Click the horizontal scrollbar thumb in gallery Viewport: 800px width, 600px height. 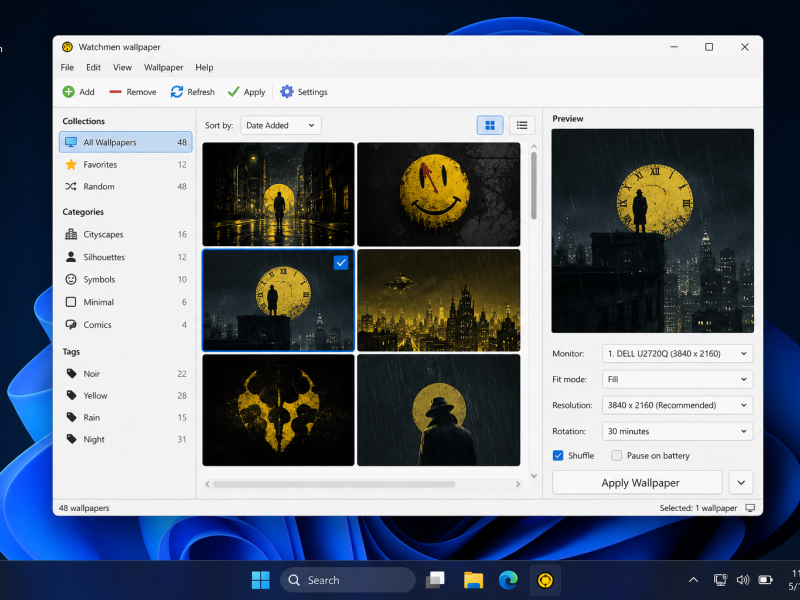click(x=334, y=484)
